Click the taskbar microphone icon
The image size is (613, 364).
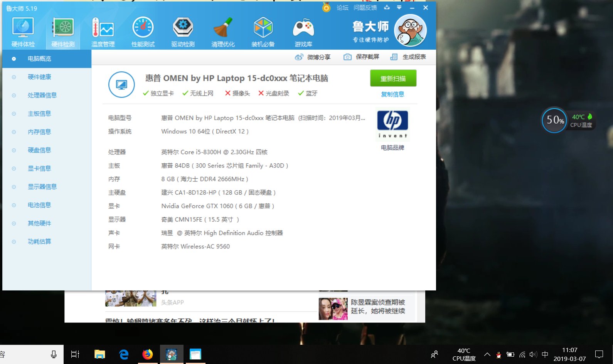click(54, 354)
